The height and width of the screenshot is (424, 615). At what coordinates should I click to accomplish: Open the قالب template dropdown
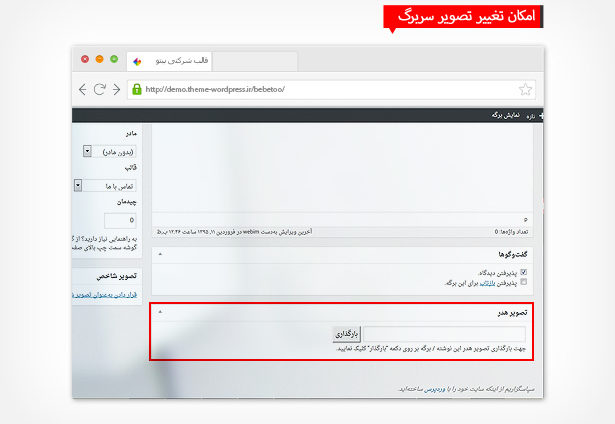coord(79,185)
